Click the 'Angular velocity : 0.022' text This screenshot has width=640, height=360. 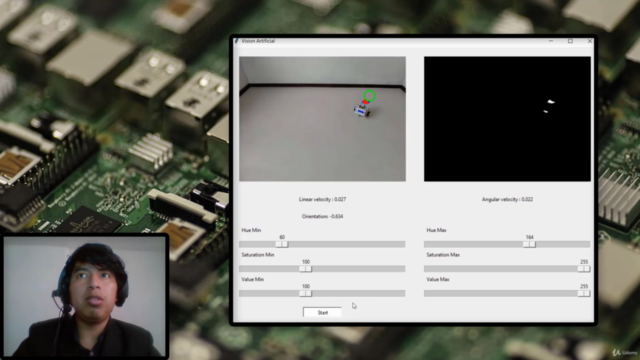[507, 199]
